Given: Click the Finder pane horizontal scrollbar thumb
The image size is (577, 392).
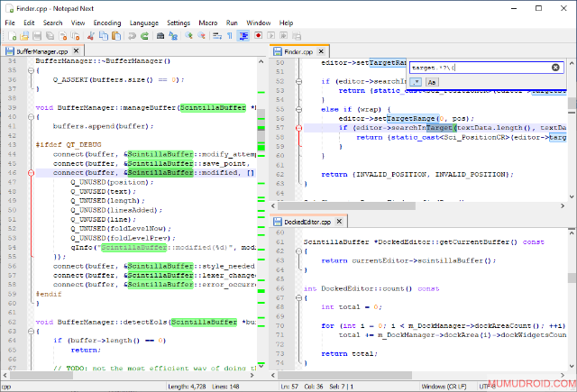Looking at the screenshot, I should pos(346,206).
